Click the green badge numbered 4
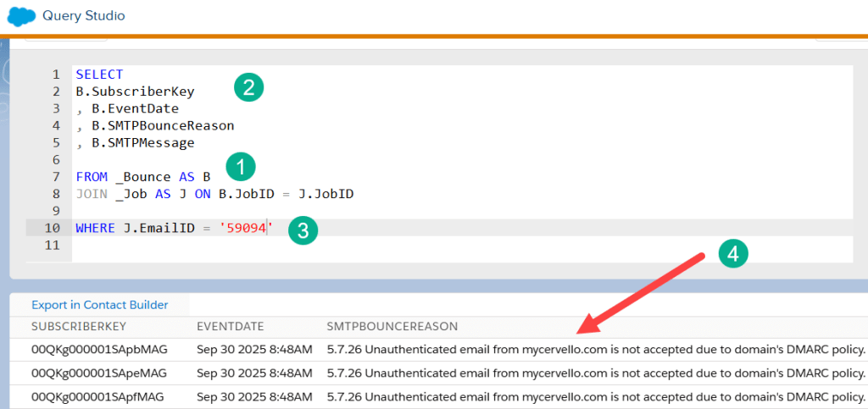 point(732,253)
